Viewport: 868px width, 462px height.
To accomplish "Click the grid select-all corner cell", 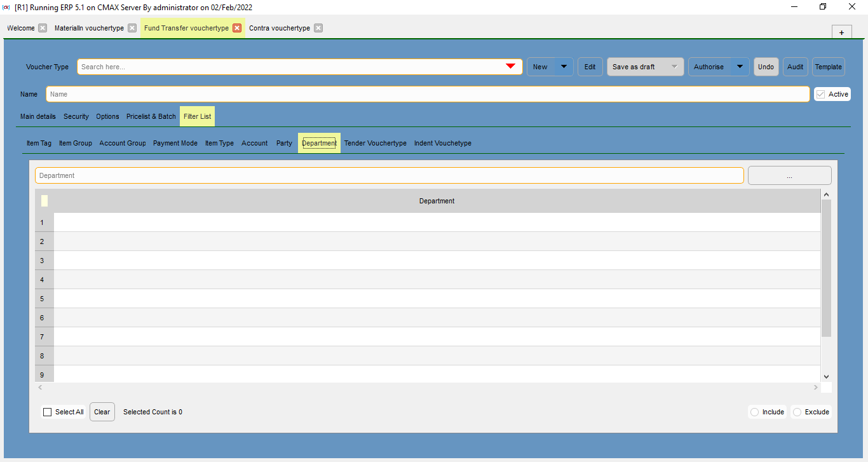I will [44, 201].
